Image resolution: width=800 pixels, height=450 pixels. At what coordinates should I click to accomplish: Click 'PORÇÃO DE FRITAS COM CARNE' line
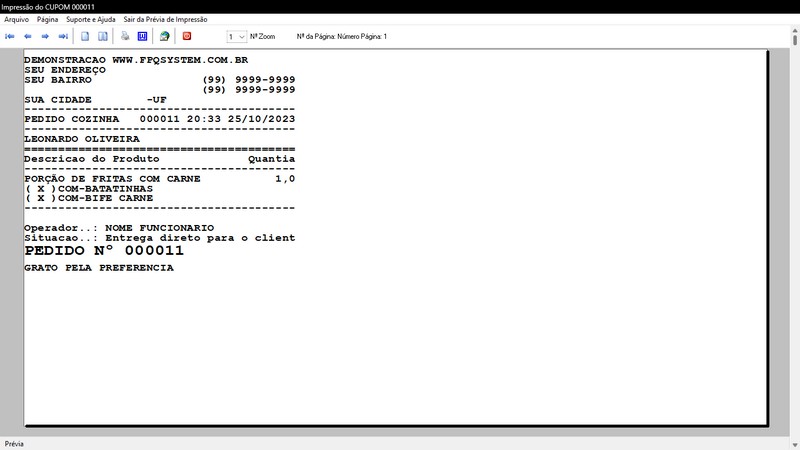(160, 179)
